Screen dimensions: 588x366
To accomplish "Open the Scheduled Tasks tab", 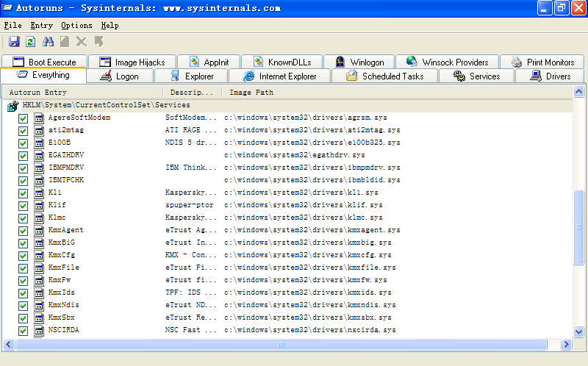I will [384, 76].
